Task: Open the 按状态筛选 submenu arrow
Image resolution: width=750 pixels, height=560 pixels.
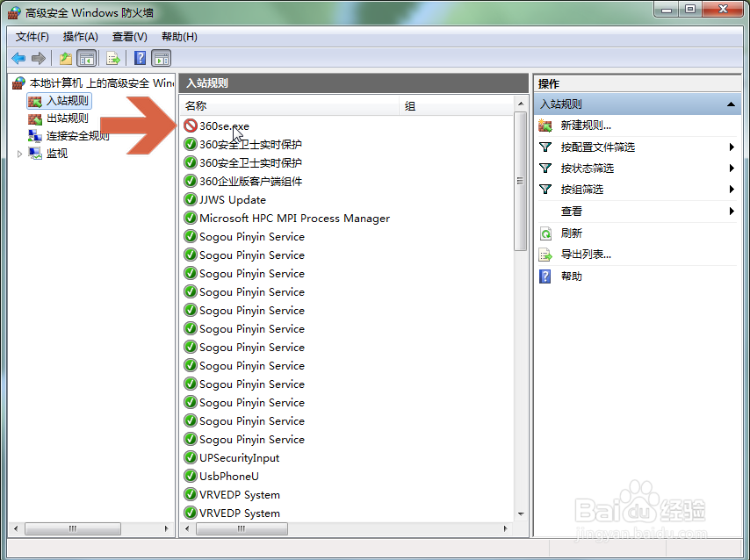Action: [x=732, y=168]
